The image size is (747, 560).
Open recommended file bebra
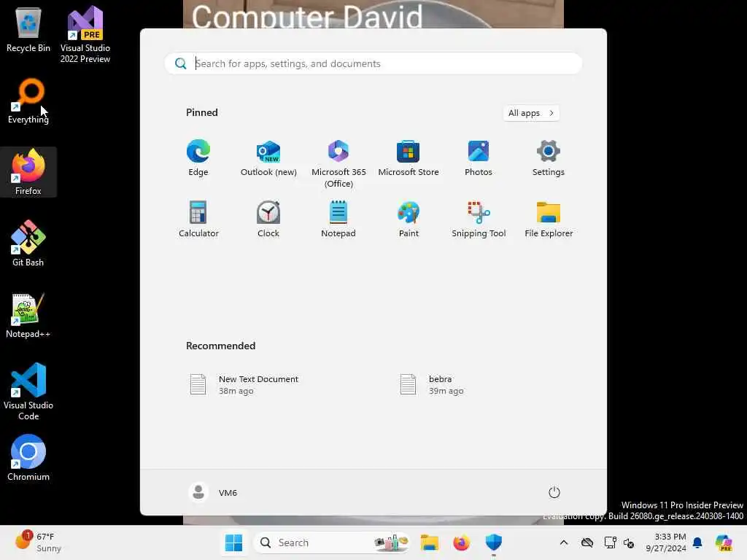433,385
